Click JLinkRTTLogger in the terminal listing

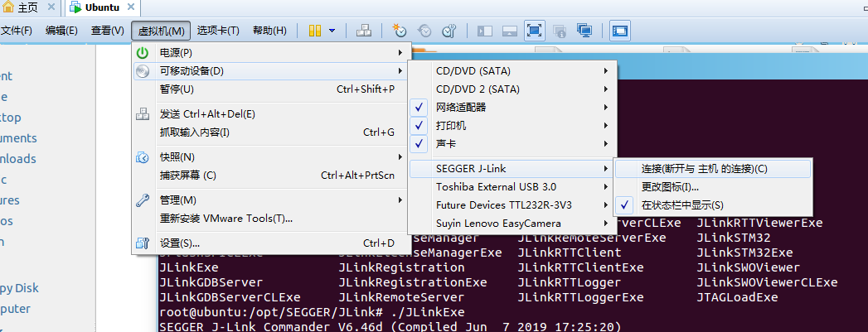pos(569,282)
